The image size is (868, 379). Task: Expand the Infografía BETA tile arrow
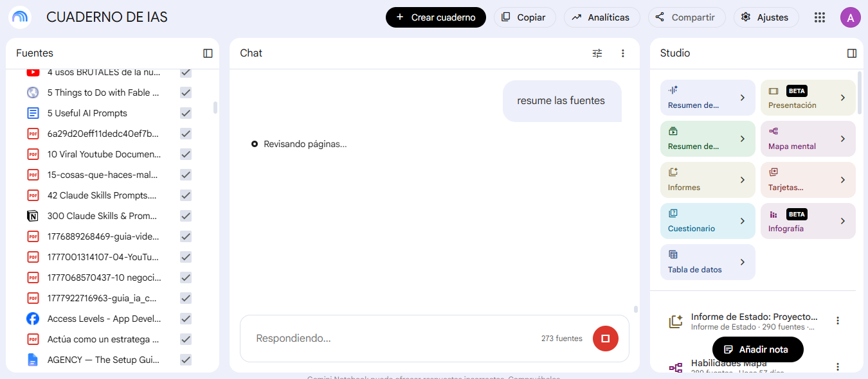pos(842,221)
